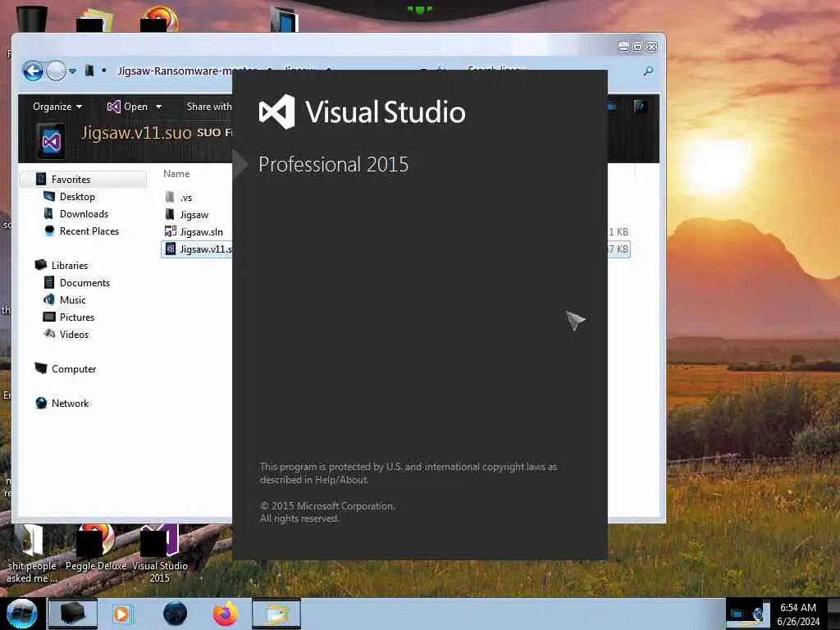Launch Firefox from the taskbar
The width and height of the screenshot is (840, 630).
click(226, 614)
